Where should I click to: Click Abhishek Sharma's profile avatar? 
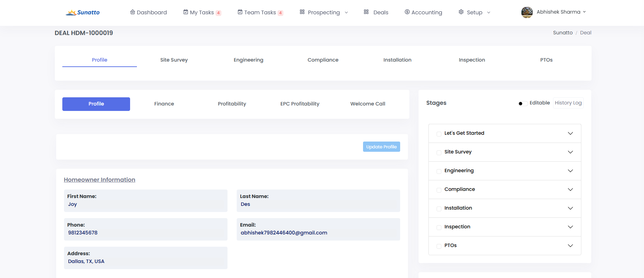527,12
